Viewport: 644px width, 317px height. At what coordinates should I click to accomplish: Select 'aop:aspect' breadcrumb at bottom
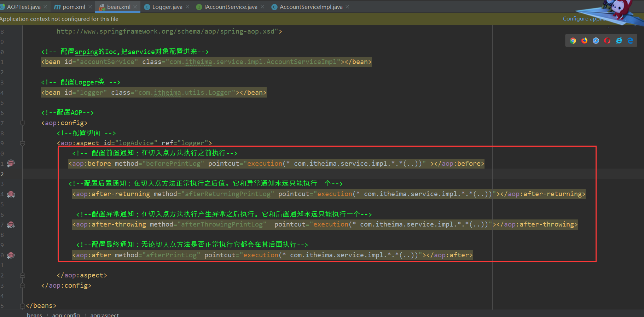[x=104, y=315]
